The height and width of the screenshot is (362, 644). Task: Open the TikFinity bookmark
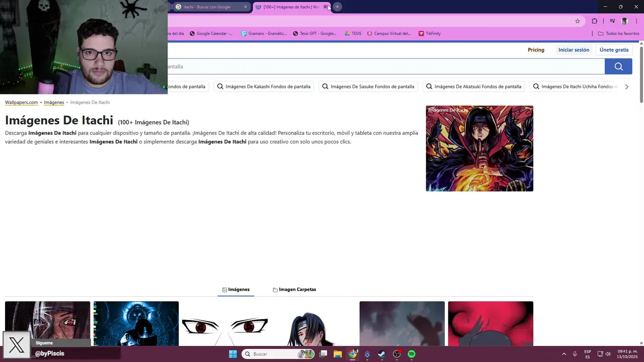[430, 34]
